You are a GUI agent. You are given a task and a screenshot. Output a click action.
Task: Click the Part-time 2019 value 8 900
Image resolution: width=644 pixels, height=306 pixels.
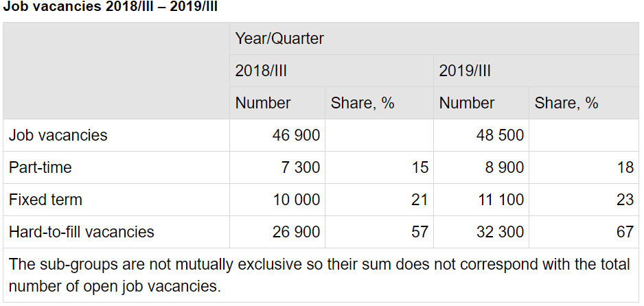505,167
